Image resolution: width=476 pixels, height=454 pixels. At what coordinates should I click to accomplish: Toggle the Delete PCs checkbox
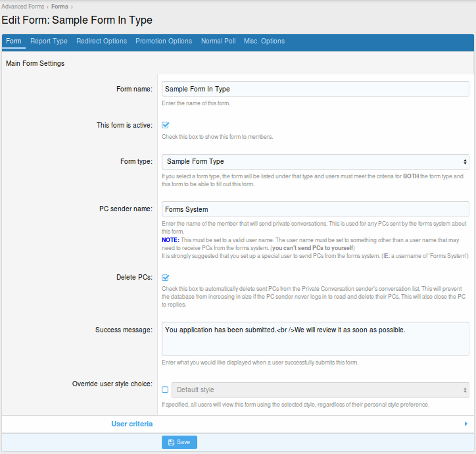point(166,278)
